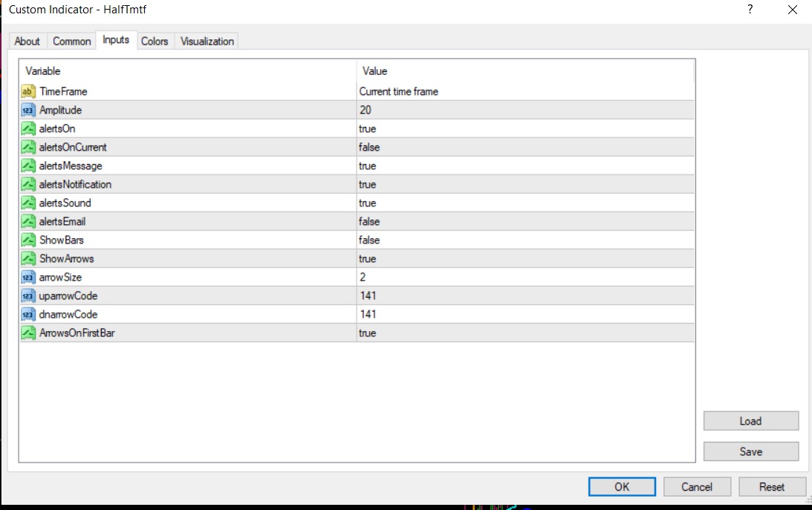Select the ArrowsOnFirstBar variable name
This screenshot has width=812, height=510.
pos(77,333)
